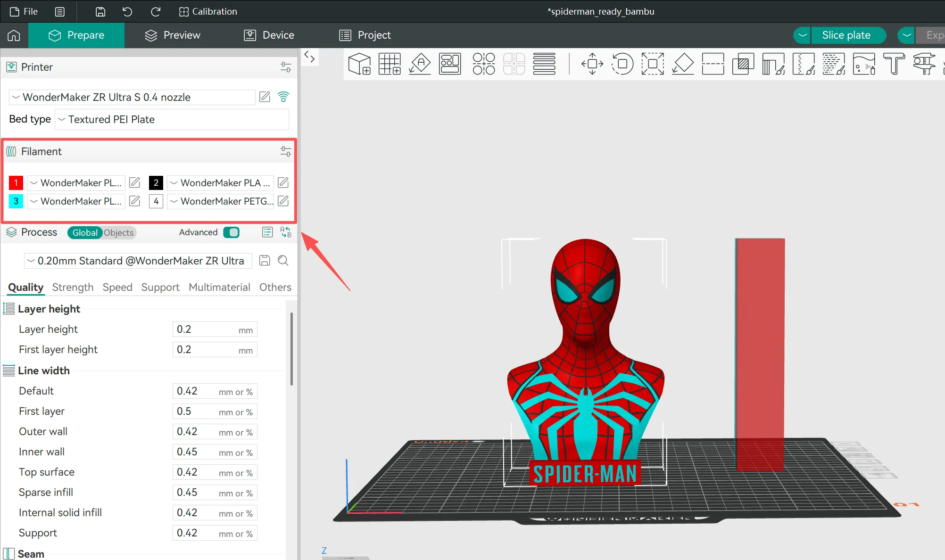
Task: Select the Mesh boolean tool icon
Action: tap(743, 64)
